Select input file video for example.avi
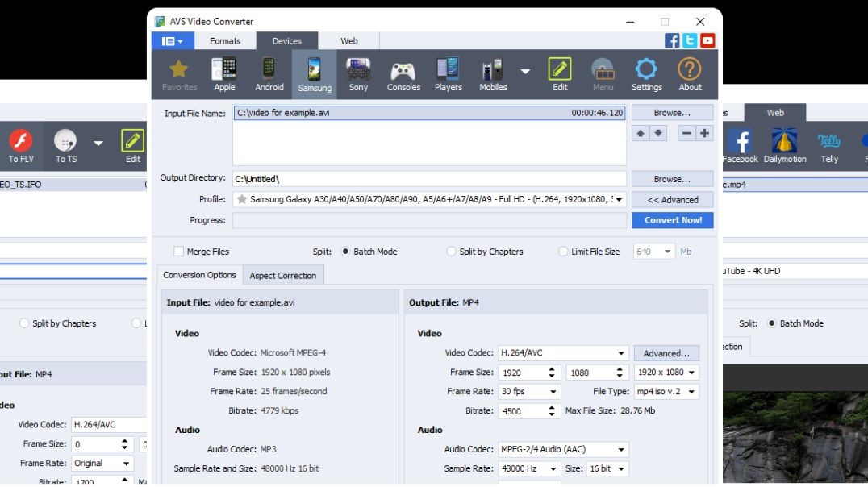Screen dimensions: 868x487 (x=430, y=113)
